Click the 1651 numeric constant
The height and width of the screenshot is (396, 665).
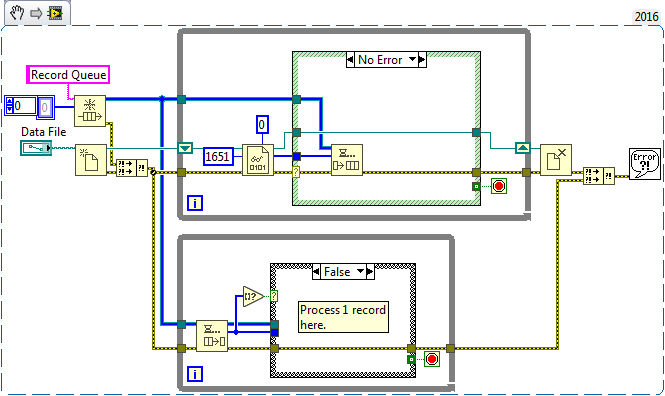pyautogui.click(x=218, y=156)
